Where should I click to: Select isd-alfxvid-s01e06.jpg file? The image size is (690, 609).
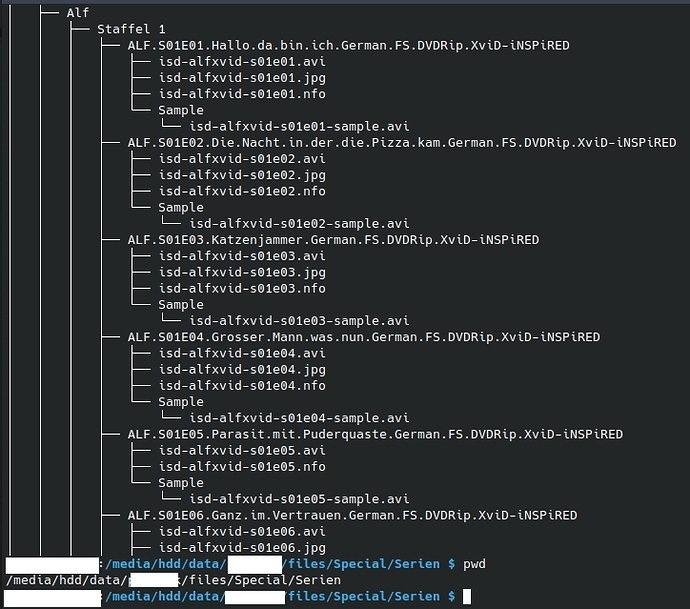click(242, 548)
